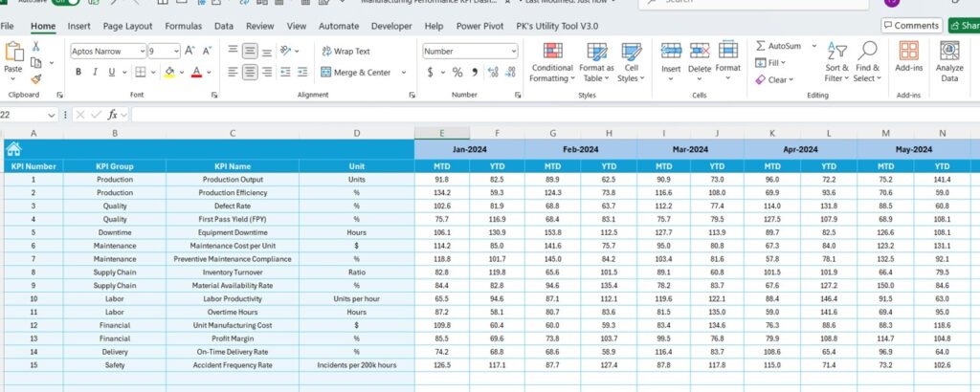
Task: Click Merge & Center
Action: [356, 73]
